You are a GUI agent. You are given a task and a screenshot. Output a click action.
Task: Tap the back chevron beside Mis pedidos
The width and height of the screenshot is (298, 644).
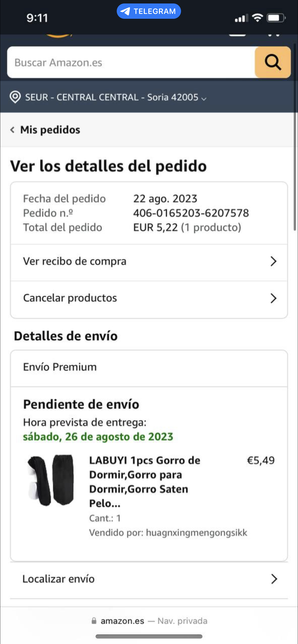[x=12, y=130]
